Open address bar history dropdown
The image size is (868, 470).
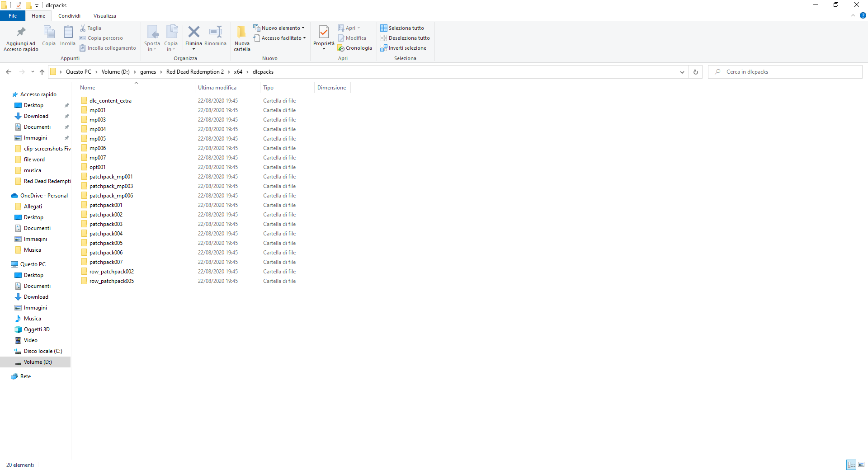[682, 72]
